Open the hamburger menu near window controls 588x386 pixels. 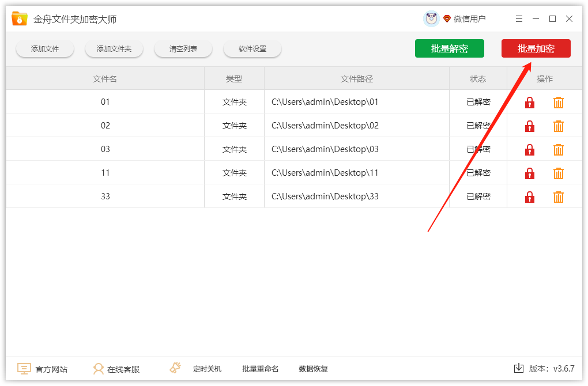[518, 18]
